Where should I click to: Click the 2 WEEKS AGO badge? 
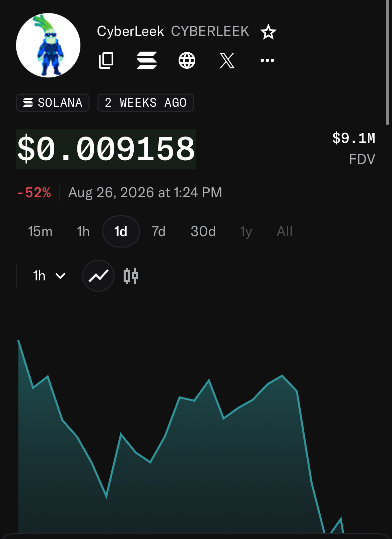coord(146,103)
